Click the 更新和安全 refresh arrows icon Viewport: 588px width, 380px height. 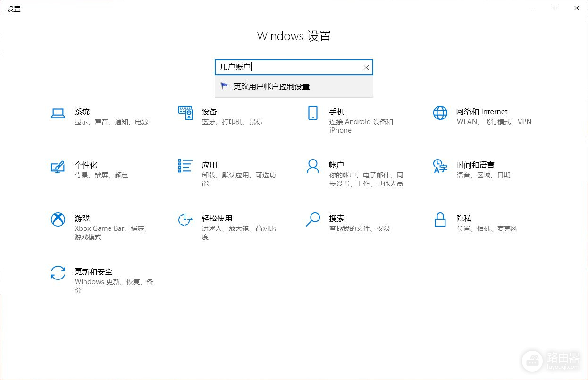click(x=58, y=273)
